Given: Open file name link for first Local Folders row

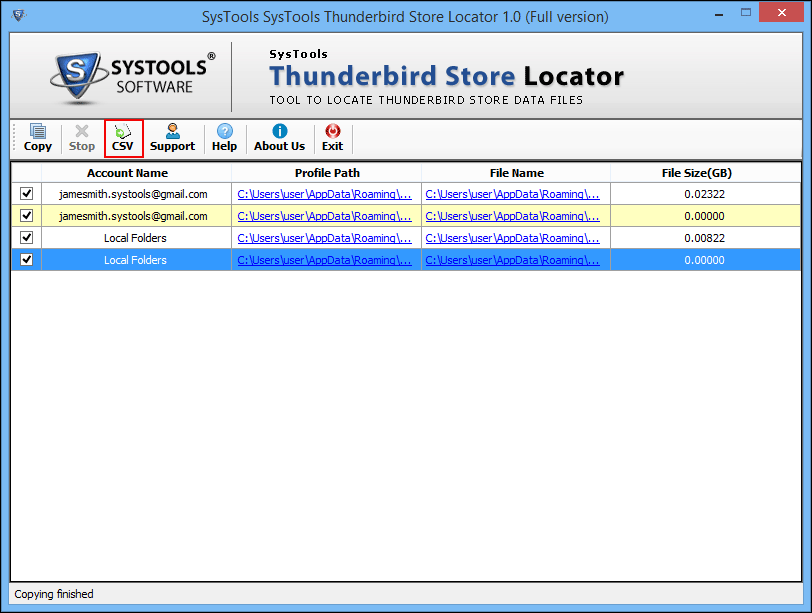Looking at the screenshot, I should click(515, 237).
